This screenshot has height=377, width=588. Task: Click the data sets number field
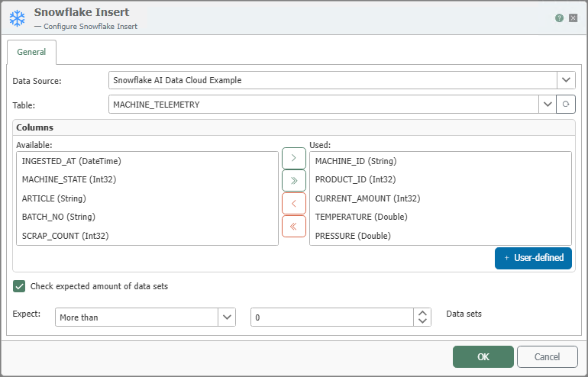click(x=332, y=317)
